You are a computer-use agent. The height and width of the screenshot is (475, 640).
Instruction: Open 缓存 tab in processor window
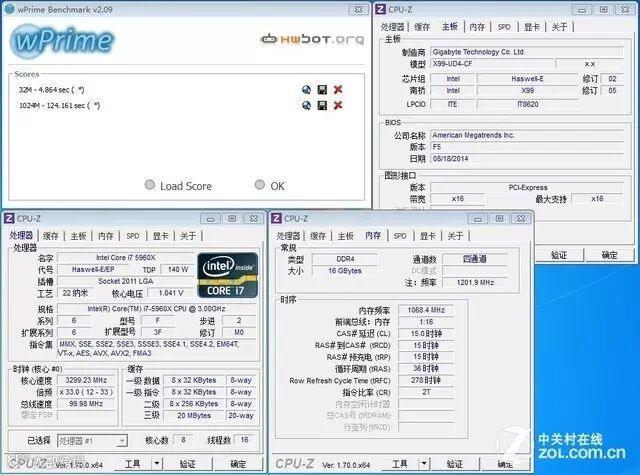(51, 236)
